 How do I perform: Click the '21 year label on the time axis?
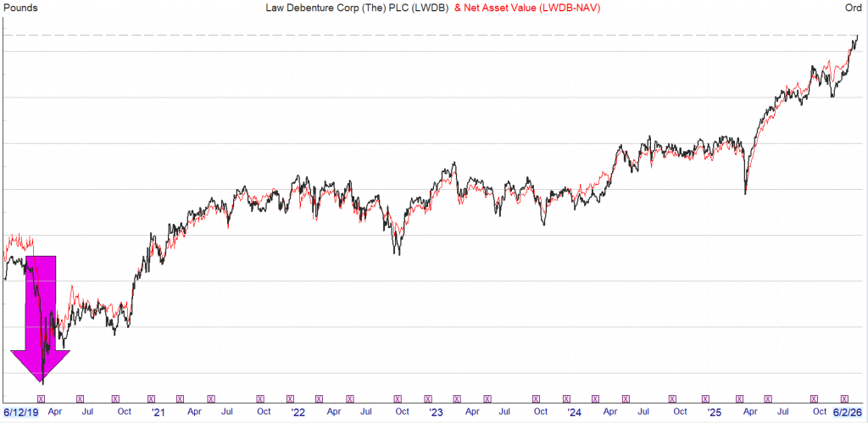click(159, 413)
